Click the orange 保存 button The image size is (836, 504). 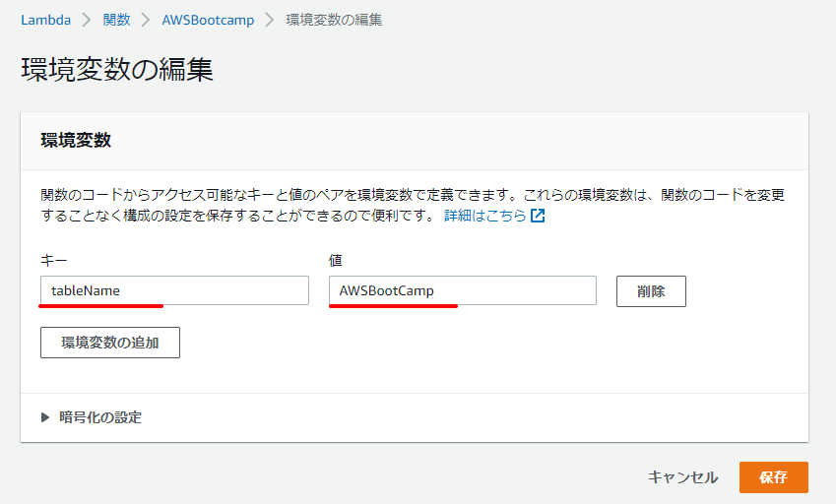tap(774, 477)
